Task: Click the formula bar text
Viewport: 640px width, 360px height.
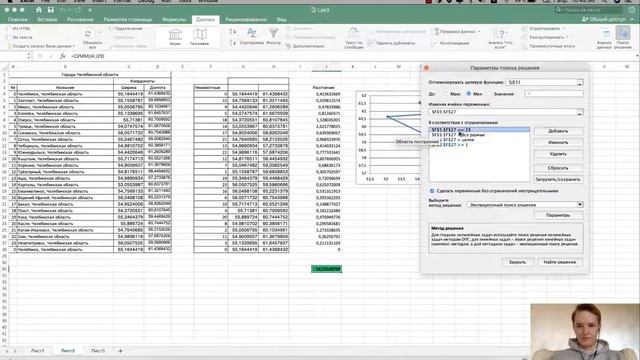Action: point(88,56)
